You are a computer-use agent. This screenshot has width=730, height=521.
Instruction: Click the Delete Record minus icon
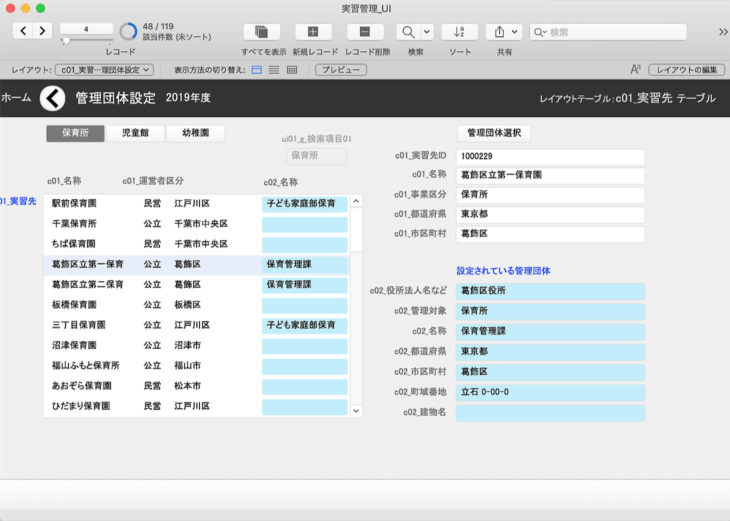tap(365, 32)
